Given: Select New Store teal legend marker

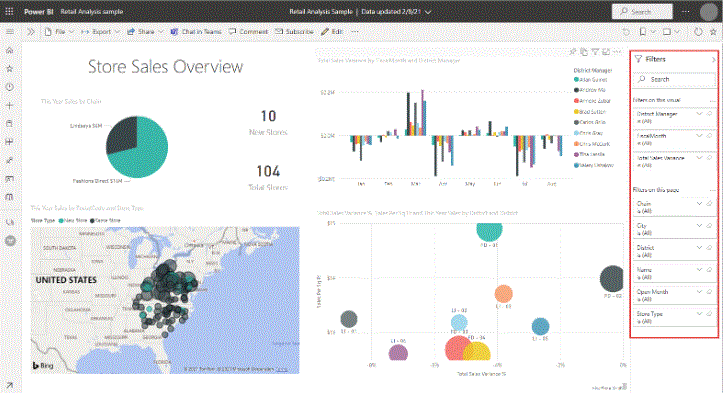Looking at the screenshot, I should coord(61,221).
